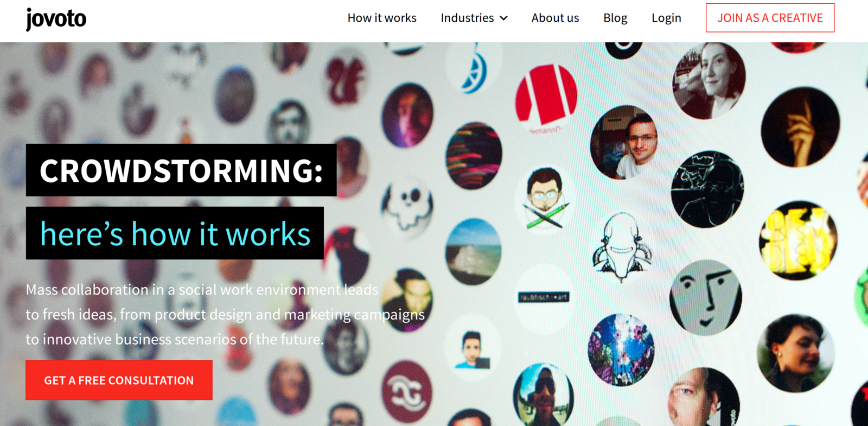Viewport: 868px width, 426px height.
Task: Click the purple flowers and sky avatar
Action: pyautogui.click(x=621, y=349)
